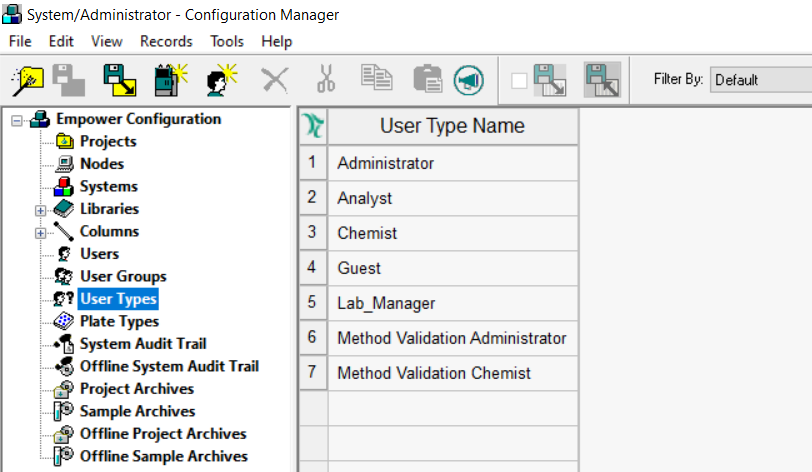Click the new user icon

pyautogui.click(x=222, y=80)
